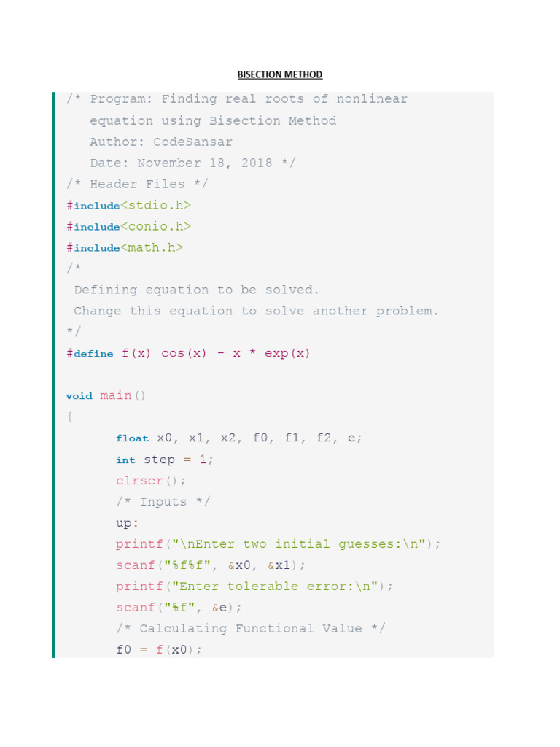Click the #define f(x) equation line

(188, 354)
